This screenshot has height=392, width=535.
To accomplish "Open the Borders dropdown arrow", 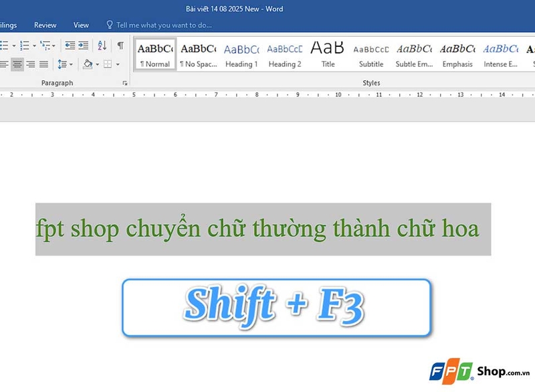I will point(117,64).
